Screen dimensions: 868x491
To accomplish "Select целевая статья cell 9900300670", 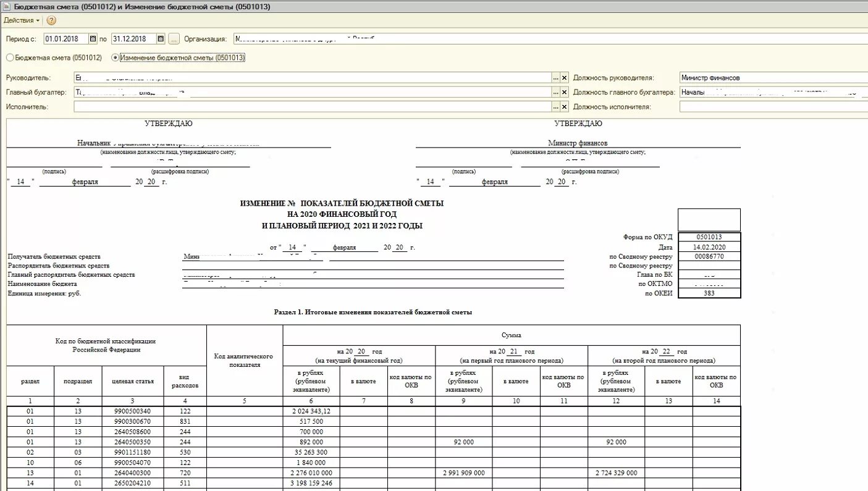I will (132, 421).
